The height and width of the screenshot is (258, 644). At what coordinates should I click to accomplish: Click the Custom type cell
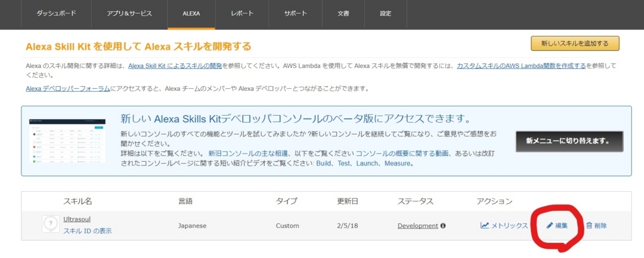click(287, 225)
